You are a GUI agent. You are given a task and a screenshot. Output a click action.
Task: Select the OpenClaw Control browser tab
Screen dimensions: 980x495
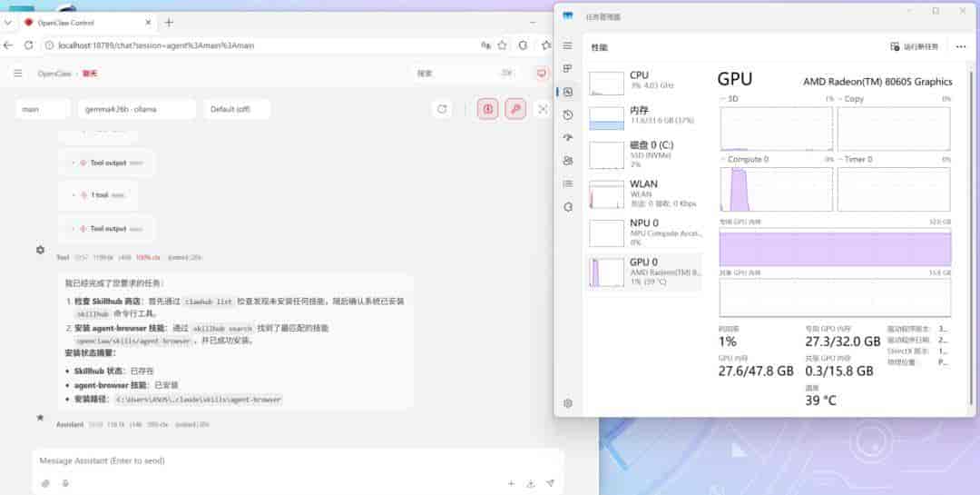(87, 23)
